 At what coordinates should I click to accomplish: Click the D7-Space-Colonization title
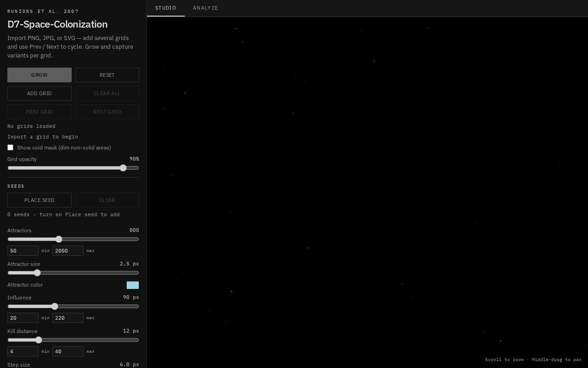pyautogui.click(x=57, y=24)
